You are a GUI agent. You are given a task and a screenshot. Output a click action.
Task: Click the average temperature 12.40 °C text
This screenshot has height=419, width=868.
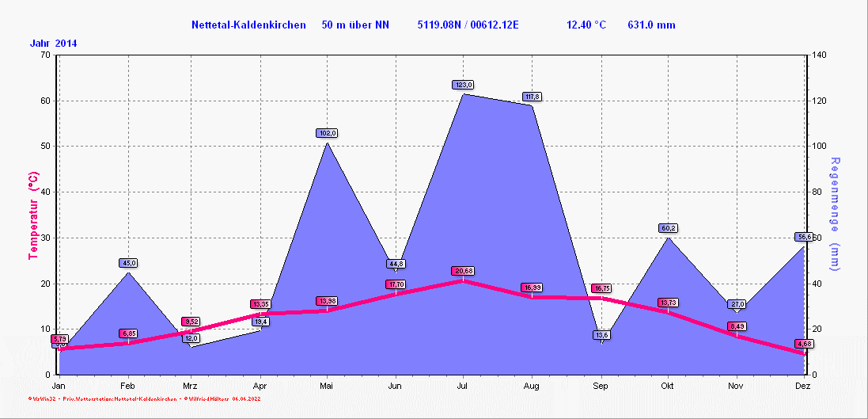click(x=586, y=25)
